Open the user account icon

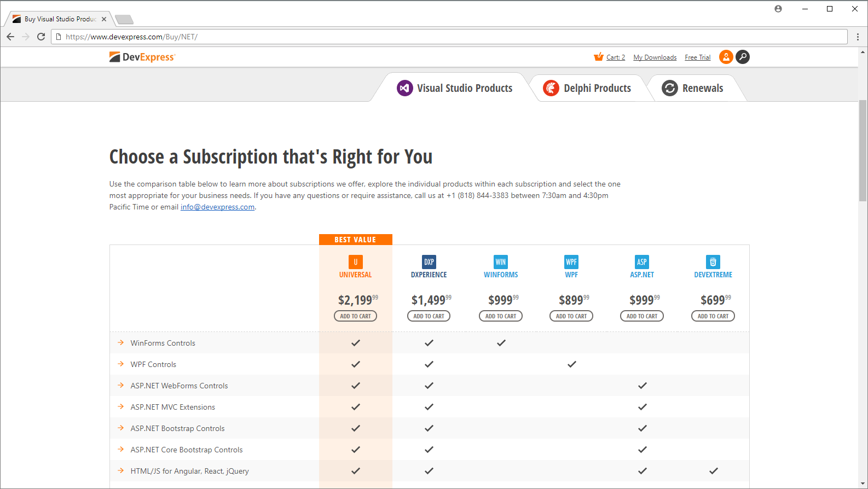tap(726, 57)
